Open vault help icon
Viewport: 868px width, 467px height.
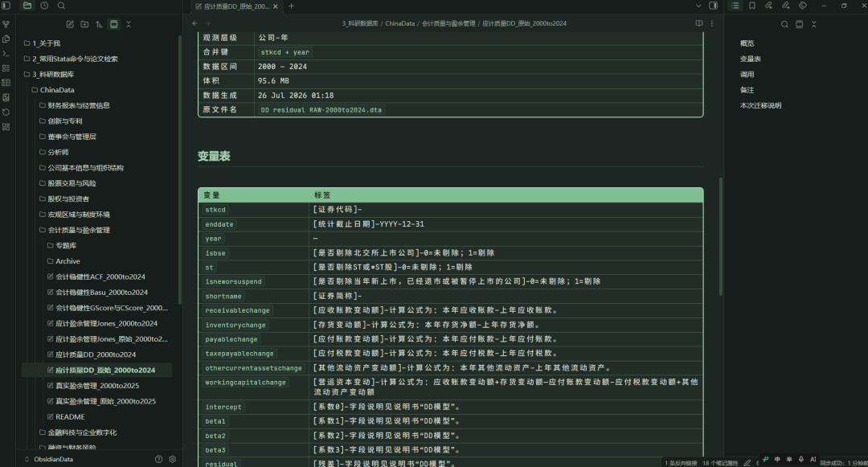point(159,459)
